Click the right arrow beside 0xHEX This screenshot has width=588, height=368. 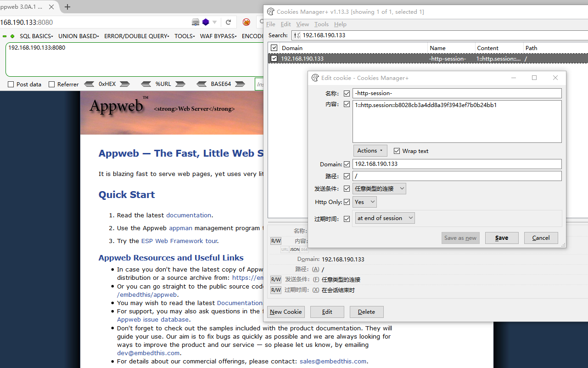click(125, 84)
